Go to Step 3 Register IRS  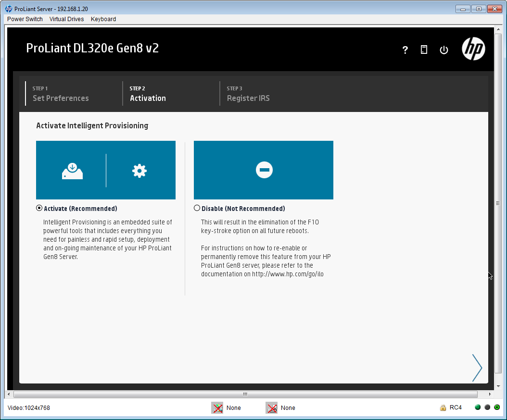point(248,94)
